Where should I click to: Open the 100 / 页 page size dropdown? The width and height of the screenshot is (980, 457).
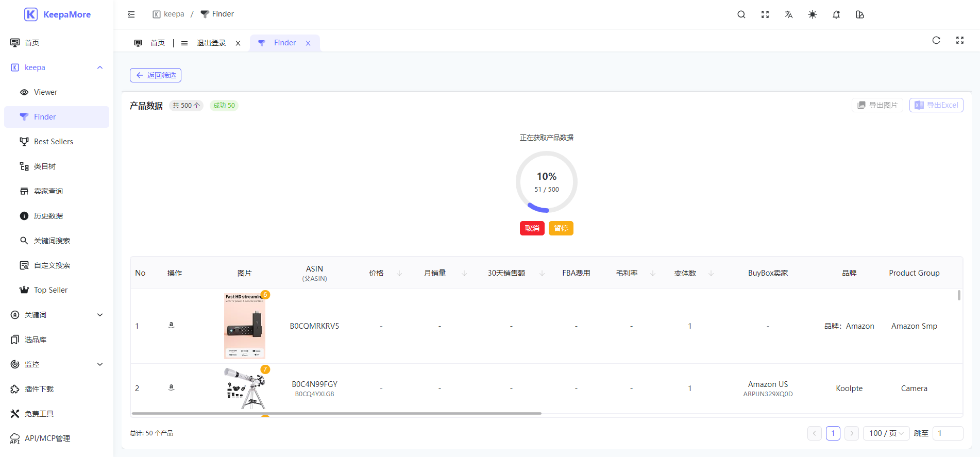886,433
